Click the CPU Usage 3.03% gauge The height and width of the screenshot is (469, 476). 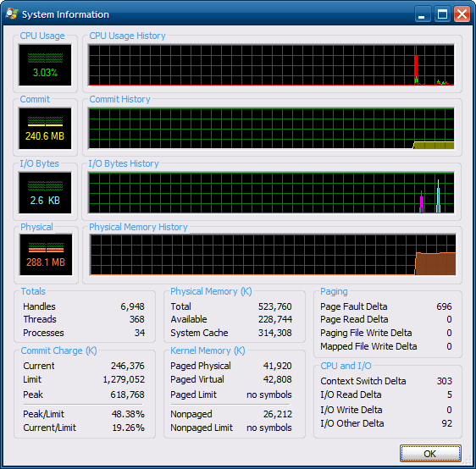(x=45, y=65)
